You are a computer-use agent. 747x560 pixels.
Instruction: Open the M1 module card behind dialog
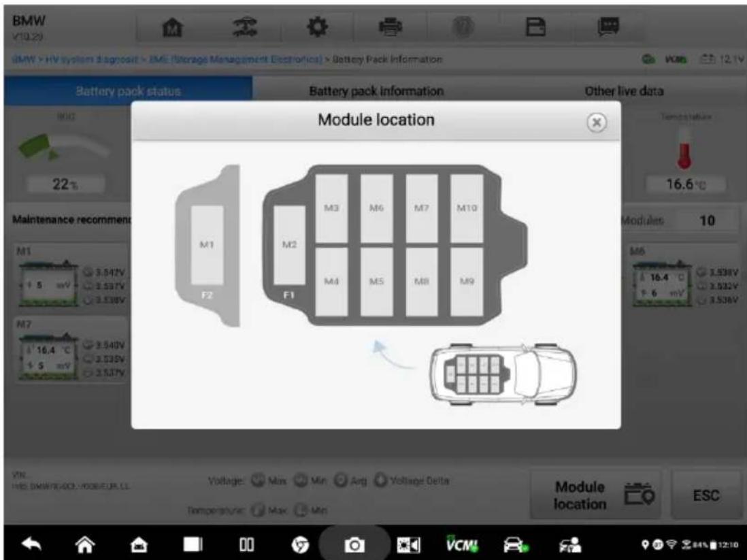pos(71,278)
